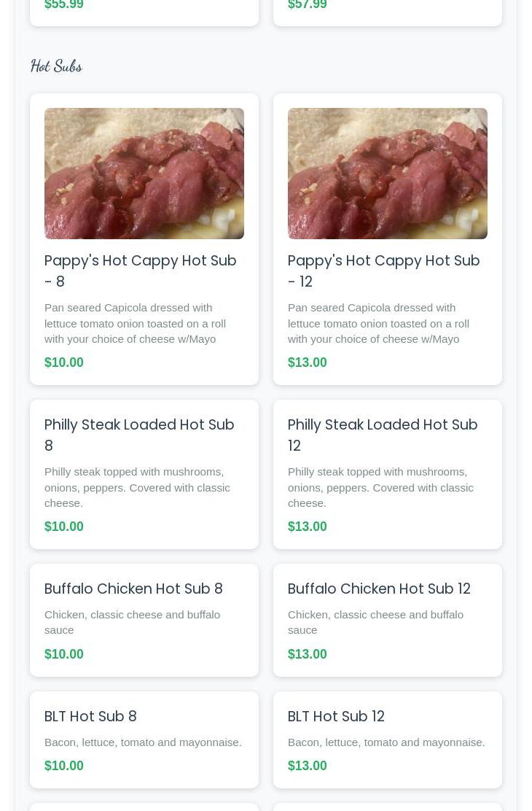Click the $57.99 price at top
The width and height of the screenshot is (532, 811).
click(308, 5)
